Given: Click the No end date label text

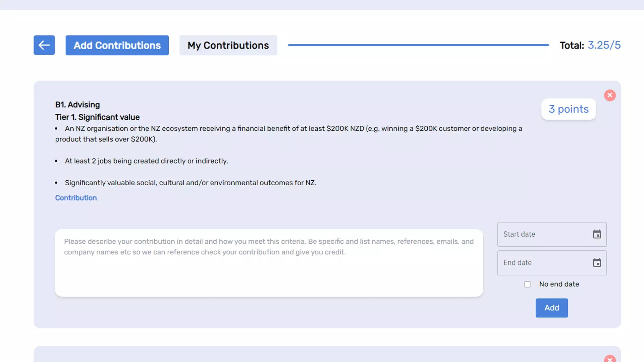Looking at the screenshot, I should pyautogui.click(x=559, y=284).
